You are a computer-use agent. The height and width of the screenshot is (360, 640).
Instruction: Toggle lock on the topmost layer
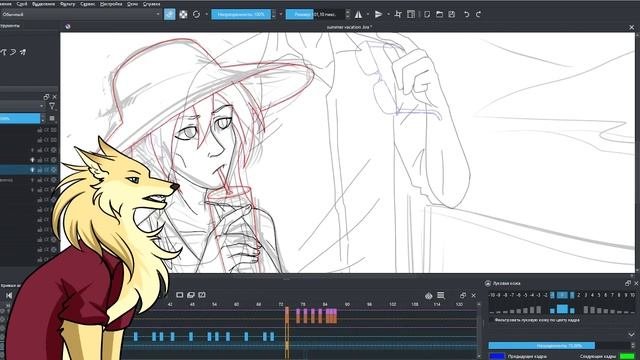40,130
